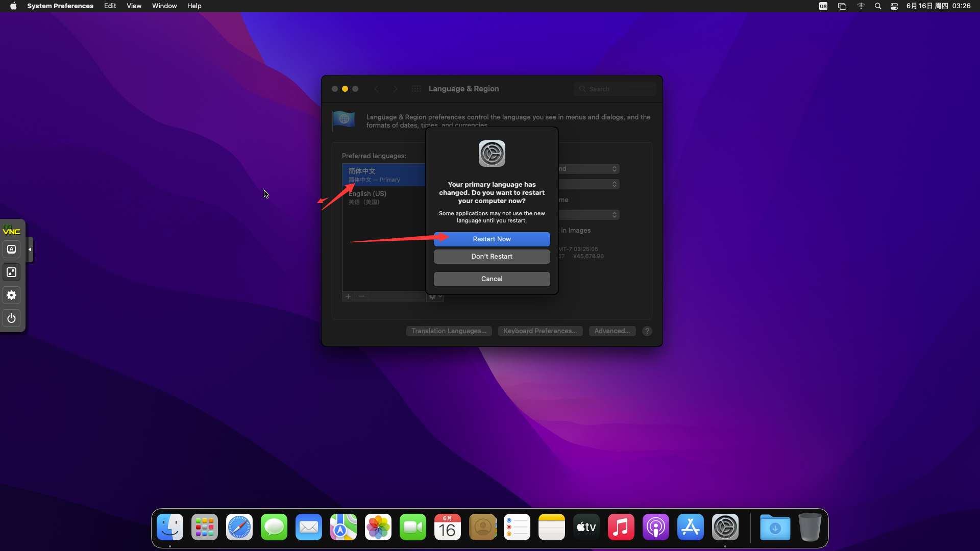Screen dimensions: 980x551
Task: Open Translation Languages settings
Action: point(449,331)
